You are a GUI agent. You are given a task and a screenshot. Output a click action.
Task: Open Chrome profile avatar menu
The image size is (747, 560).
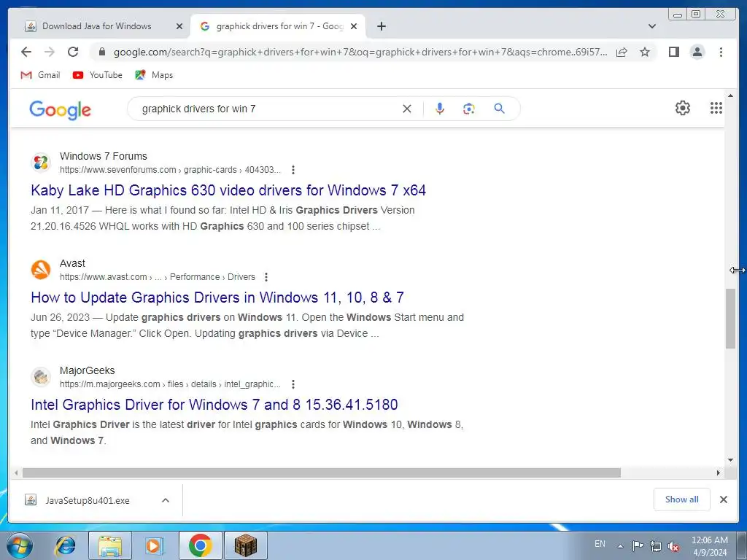[x=697, y=52]
